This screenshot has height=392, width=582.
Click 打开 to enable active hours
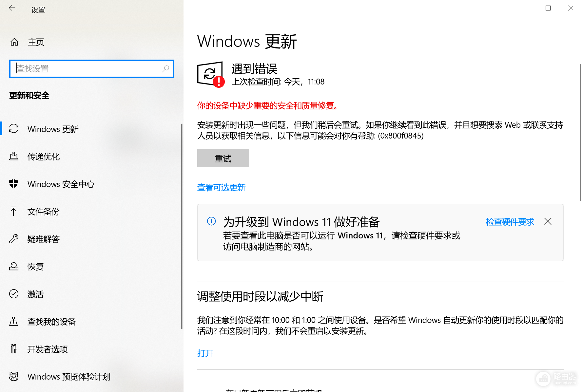point(205,353)
